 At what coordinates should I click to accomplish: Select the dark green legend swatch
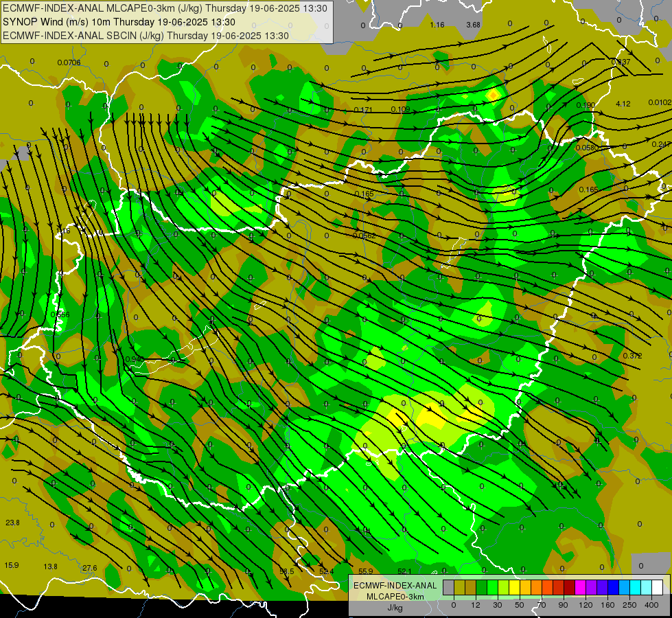pyautogui.click(x=482, y=587)
